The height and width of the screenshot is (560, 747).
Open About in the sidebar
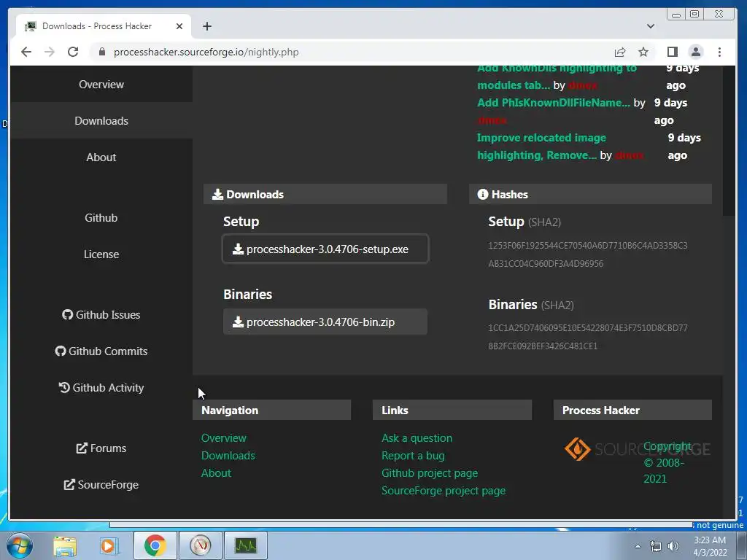pyautogui.click(x=101, y=157)
